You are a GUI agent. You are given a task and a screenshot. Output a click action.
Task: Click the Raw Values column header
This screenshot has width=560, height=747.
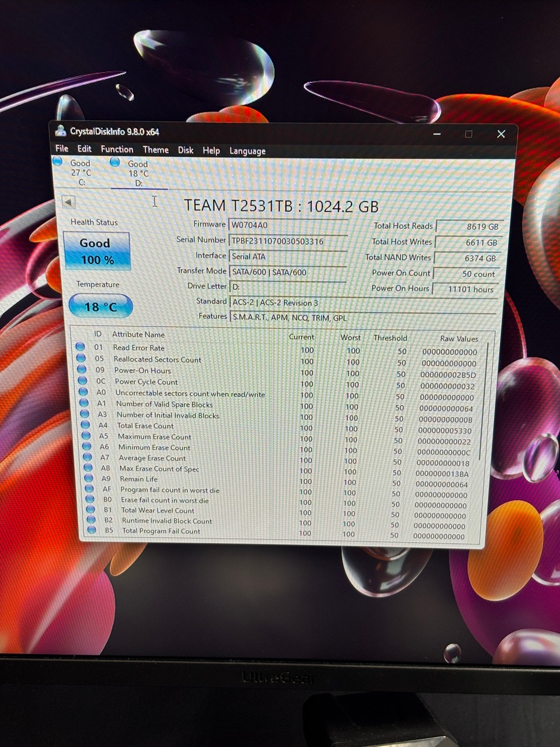click(459, 339)
